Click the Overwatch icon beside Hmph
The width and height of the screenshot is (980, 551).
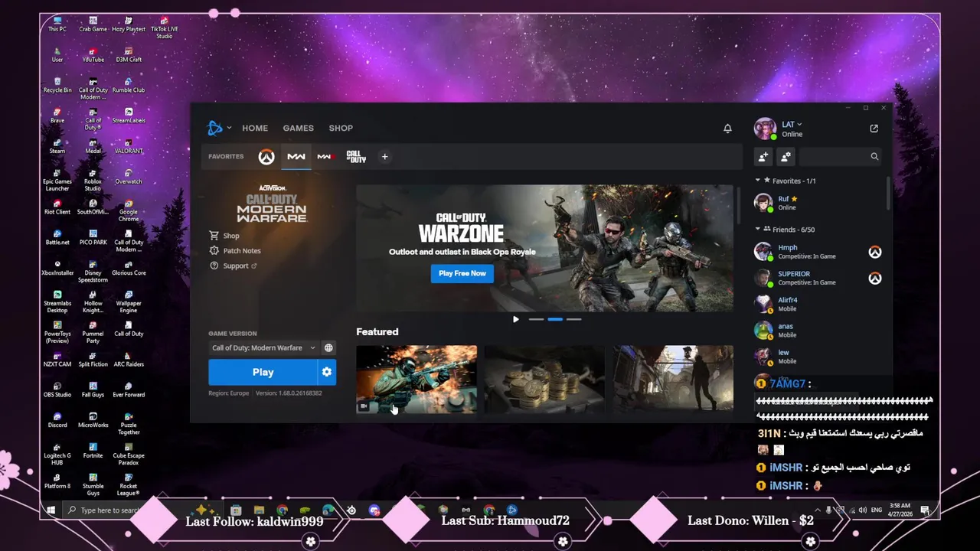click(x=875, y=252)
